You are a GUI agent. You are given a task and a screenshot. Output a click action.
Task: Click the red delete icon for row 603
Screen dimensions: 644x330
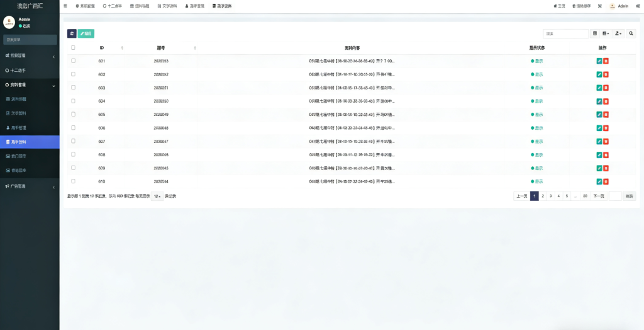pyautogui.click(x=606, y=88)
